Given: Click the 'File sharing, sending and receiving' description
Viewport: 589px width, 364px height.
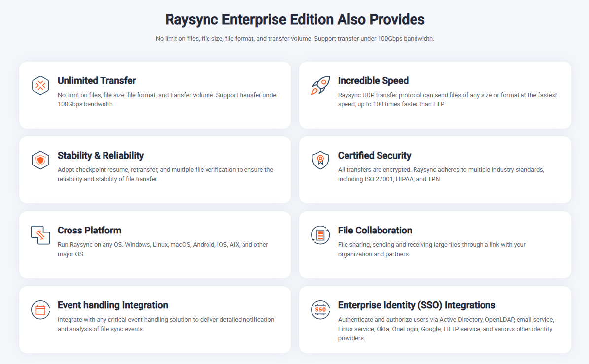Looking at the screenshot, I should coord(432,249).
